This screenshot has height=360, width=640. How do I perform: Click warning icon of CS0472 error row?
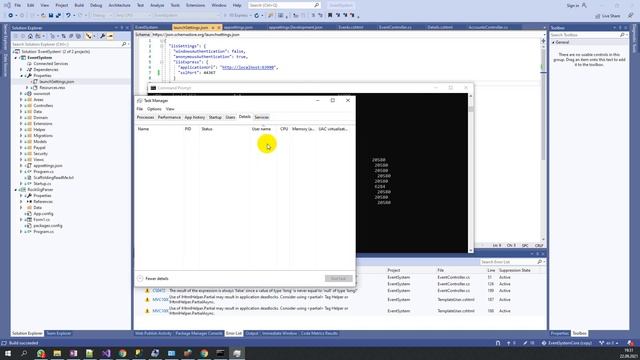click(147, 291)
